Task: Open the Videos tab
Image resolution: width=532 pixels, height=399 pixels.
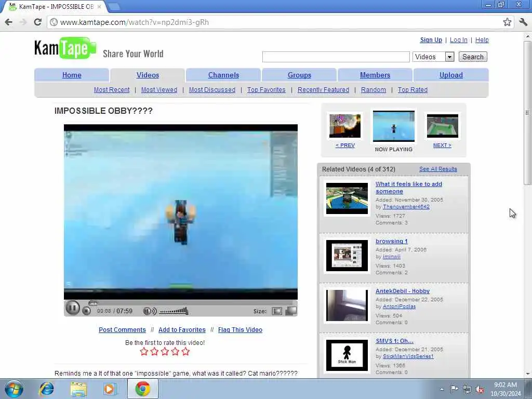Action: pos(148,75)
